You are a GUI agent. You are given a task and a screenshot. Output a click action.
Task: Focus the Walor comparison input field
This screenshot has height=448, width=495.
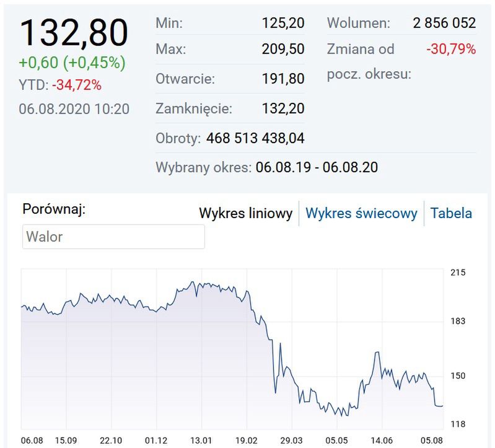[113, 237]
